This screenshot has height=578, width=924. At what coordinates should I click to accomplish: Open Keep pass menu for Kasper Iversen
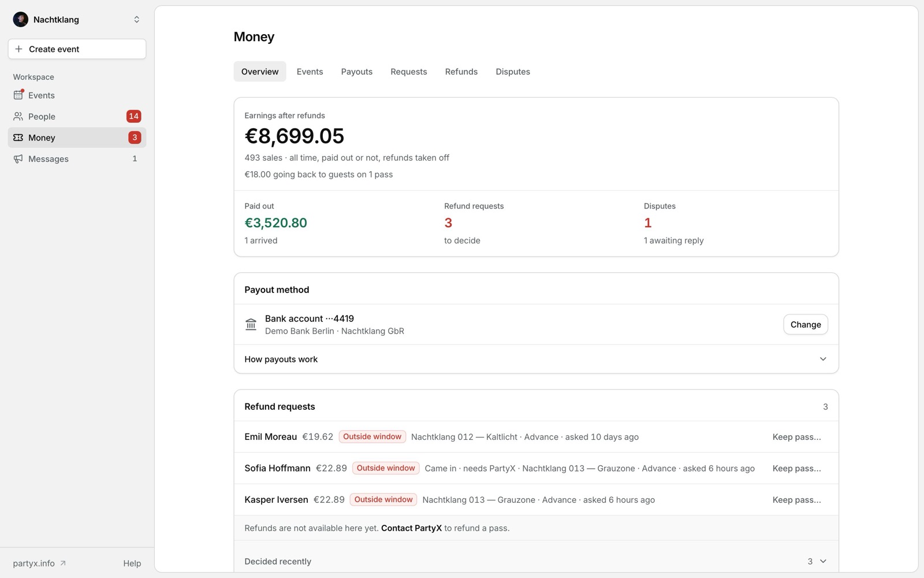click(796, 500)
